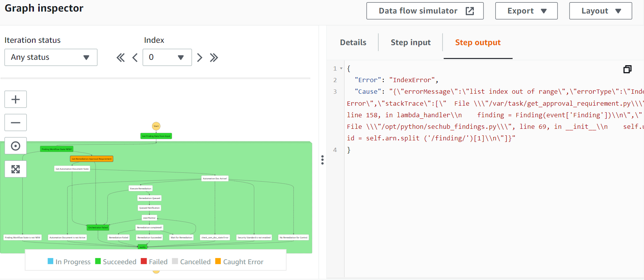
Task: Select Wait for Remediation node
Action: pos(181,238)
